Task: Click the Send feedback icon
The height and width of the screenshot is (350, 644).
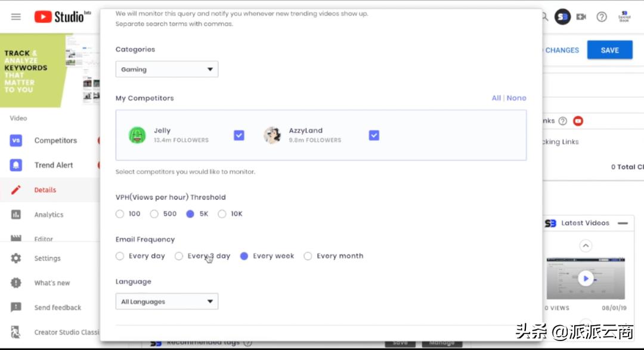Action: [x=16, y=307]
